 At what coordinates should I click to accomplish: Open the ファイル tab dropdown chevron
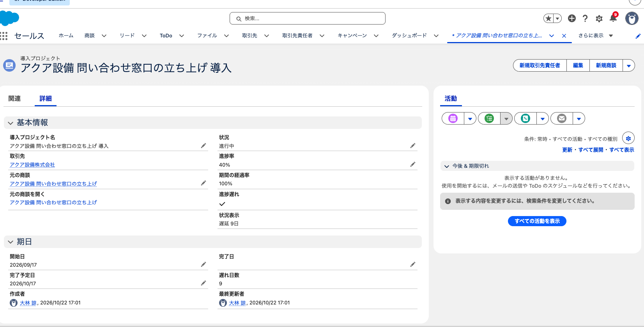pos(226,36)
